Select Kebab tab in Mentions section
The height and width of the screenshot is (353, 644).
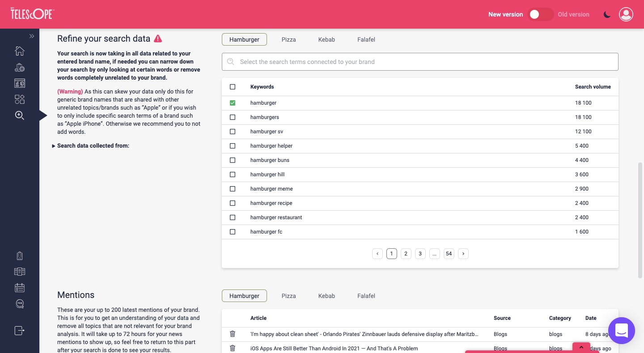[x=326, y=296]
